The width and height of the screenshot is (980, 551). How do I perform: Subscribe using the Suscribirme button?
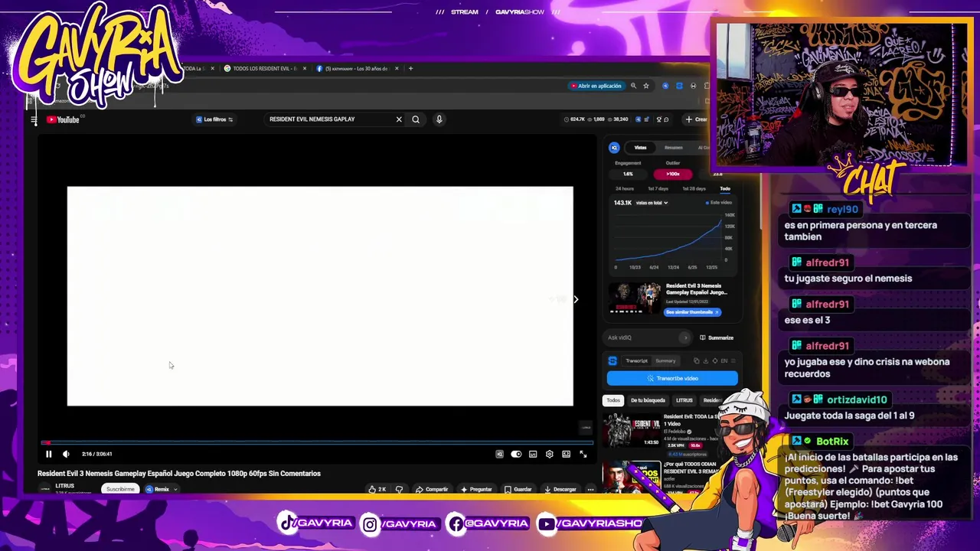tap(120, 489)
